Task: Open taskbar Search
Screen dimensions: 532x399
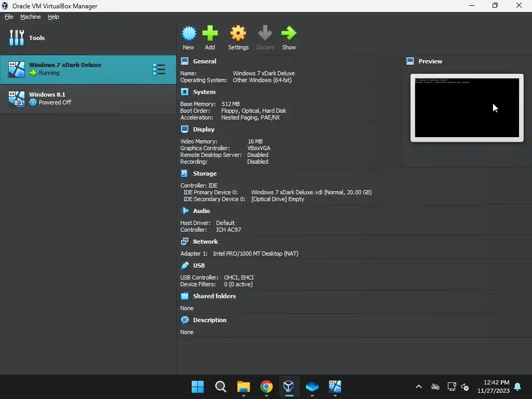Action: click(220, 387)
